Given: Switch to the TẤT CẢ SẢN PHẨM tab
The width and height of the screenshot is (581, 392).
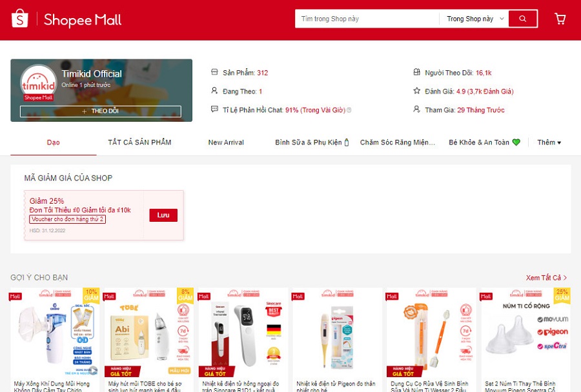Looking at the screenshot, I should pyautogui.click(x=139, y=142).
